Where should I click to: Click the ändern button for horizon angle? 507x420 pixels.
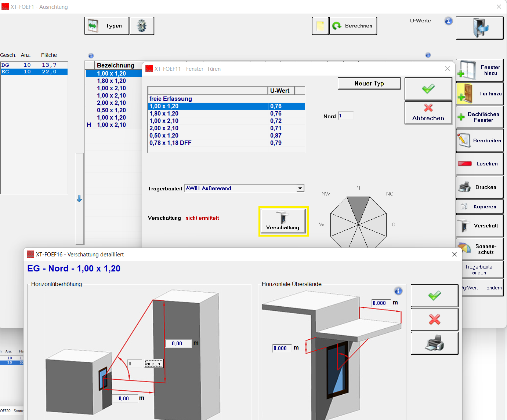tap(153, 364)
